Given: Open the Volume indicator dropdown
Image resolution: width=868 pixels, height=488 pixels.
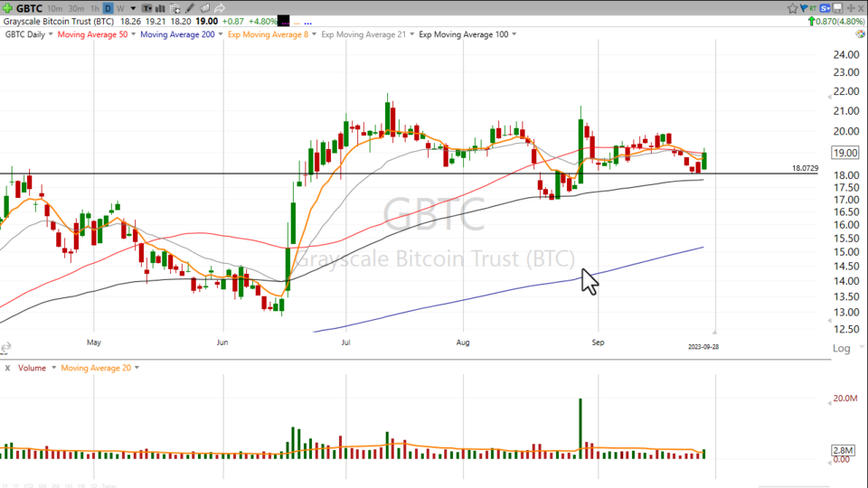Looking at the screenshot, I should coord(53,368).
